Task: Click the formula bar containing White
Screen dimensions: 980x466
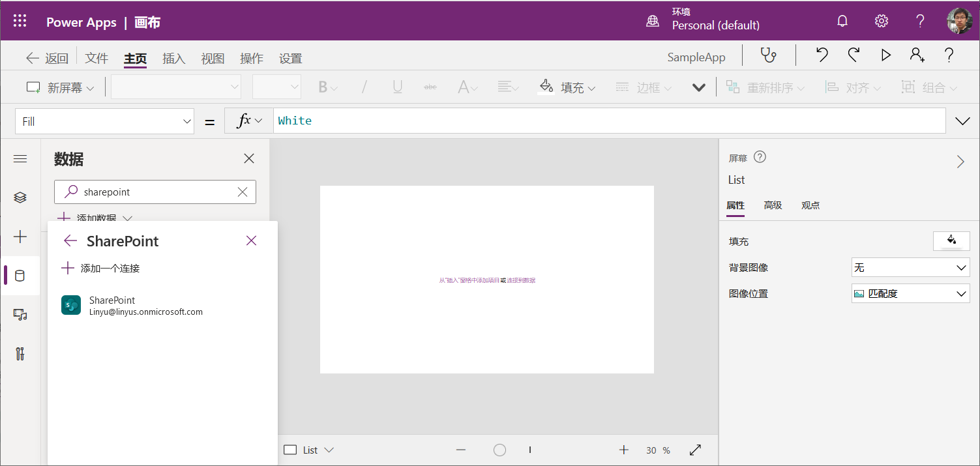Action: 609,121
